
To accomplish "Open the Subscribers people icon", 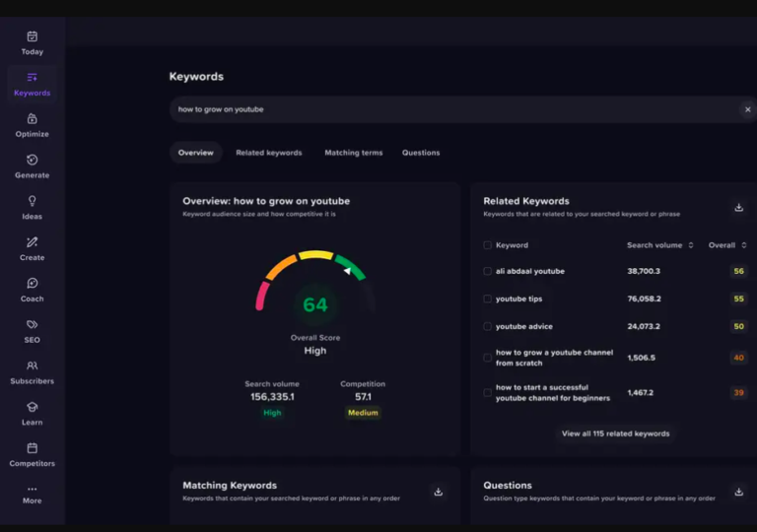I will [32, 366].
